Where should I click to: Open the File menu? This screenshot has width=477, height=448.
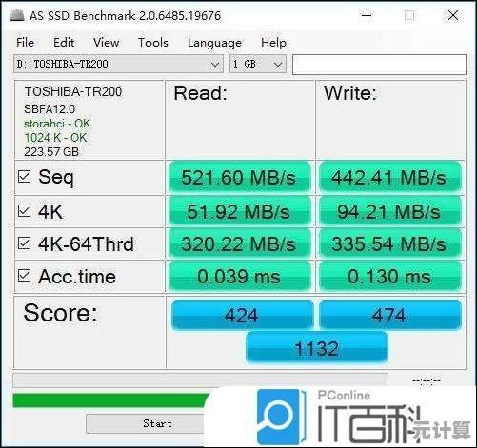click(25, 43)
